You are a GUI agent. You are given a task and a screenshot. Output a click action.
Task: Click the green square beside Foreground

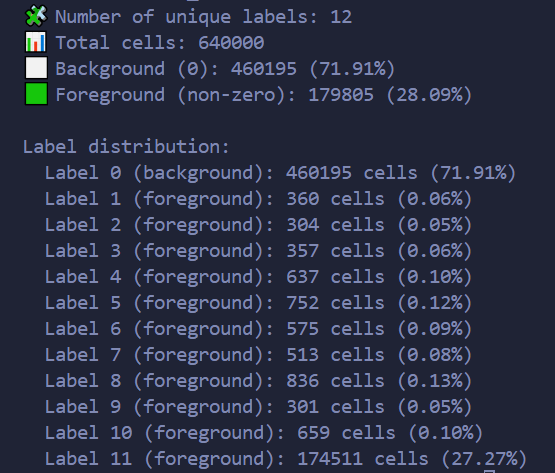click(x=36, y=94)
